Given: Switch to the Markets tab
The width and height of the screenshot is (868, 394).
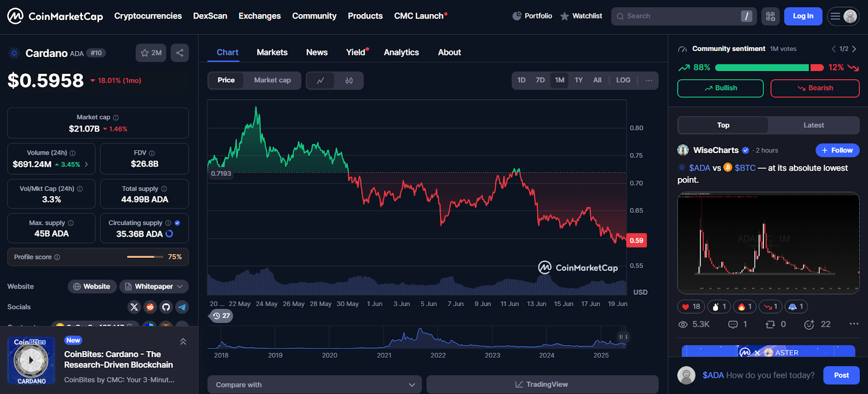Looking at the screenshot, I should point(272,53).
